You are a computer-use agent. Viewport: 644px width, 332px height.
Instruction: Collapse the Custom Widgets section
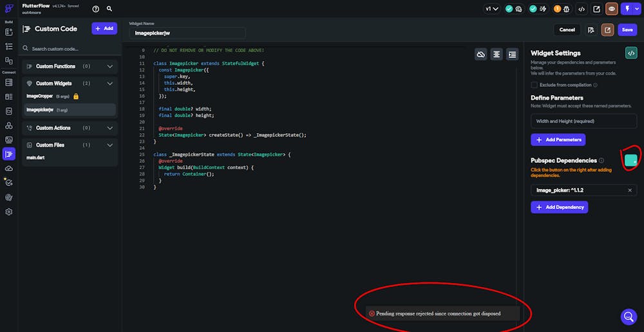point(110,84)
